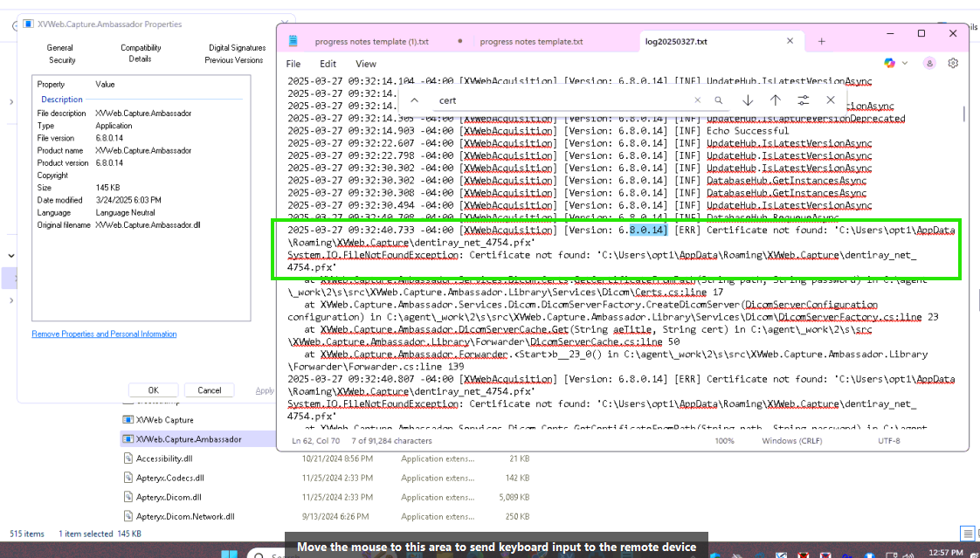980x558 pixels.
Task: Open the Edit menu in Notepad
Action: (x=328, y=64)
